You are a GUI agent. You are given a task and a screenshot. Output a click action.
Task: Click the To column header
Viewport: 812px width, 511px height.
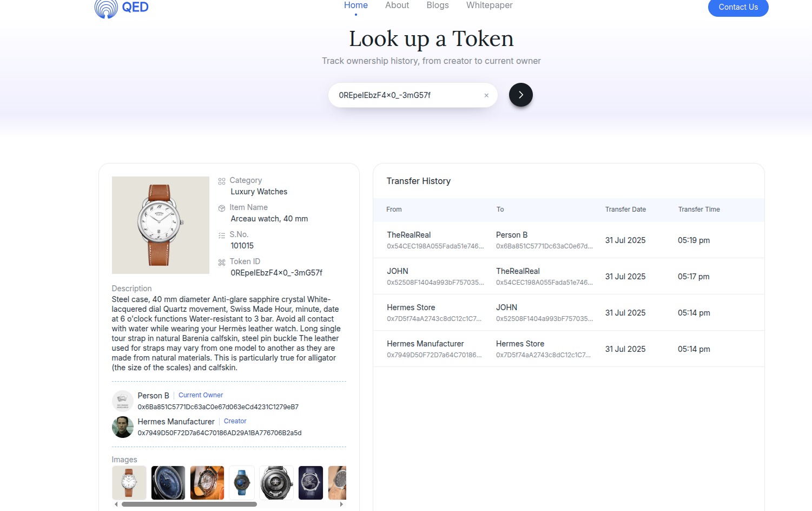[500, 209]
